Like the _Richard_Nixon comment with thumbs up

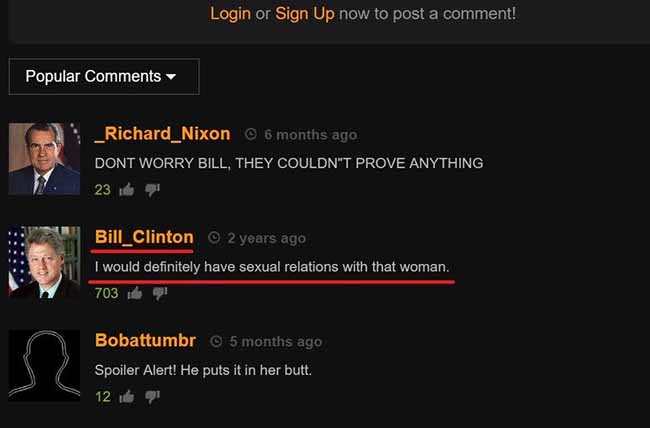pos(127,190)
